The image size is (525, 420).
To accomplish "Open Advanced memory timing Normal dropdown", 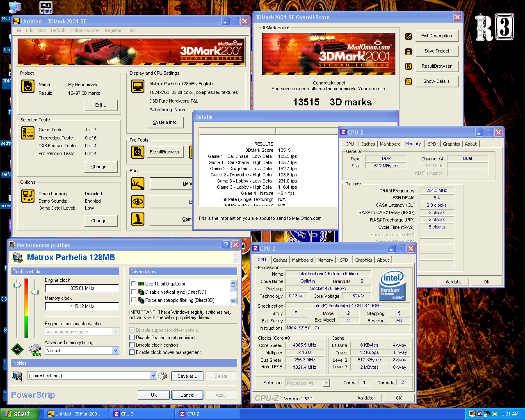I will coord(116,351).
